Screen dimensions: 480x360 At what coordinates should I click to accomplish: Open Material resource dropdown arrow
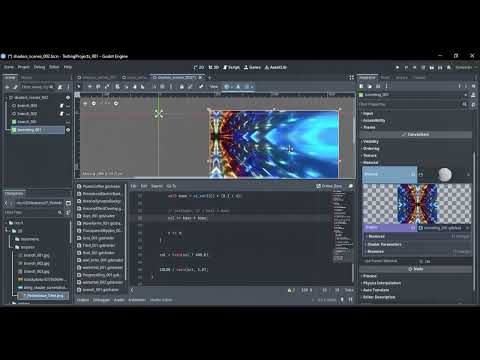[x=468, y=174]
